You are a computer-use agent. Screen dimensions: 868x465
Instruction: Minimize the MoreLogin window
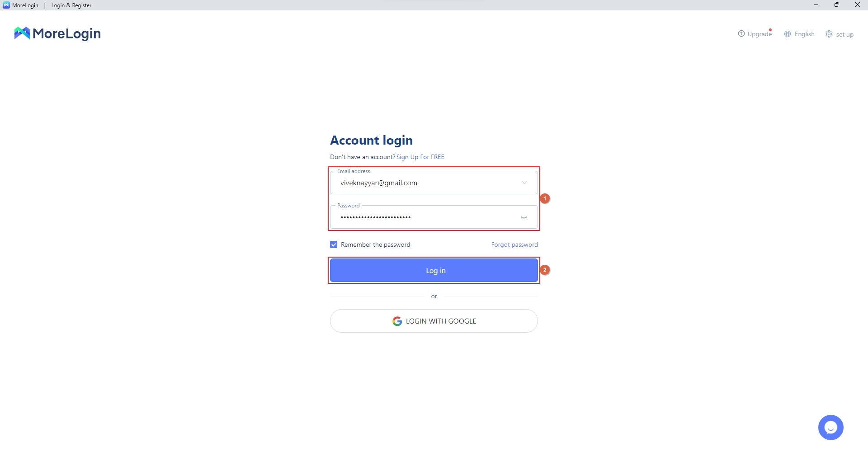816,5
